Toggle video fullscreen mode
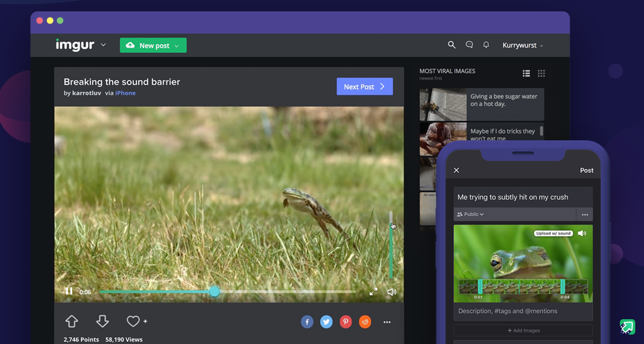This screenshot has height=344, width=644. 374,292
